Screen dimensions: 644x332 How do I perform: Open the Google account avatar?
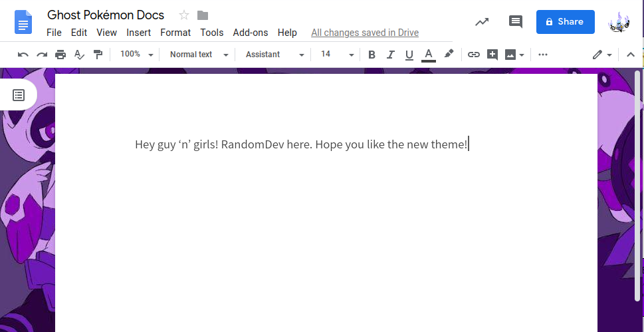pyautogui.click(x=619, y=22)
